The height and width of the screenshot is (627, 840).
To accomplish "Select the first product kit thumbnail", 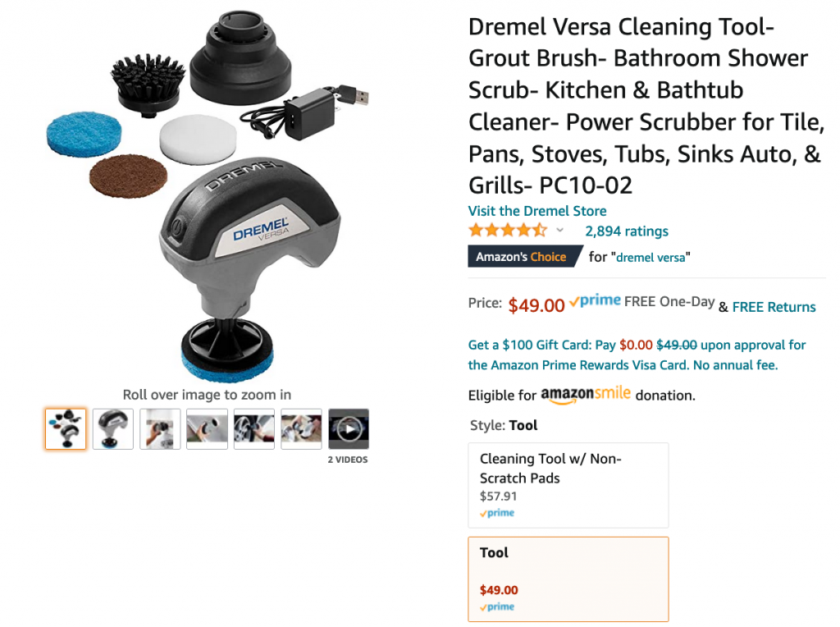I will tap(66, 428).
